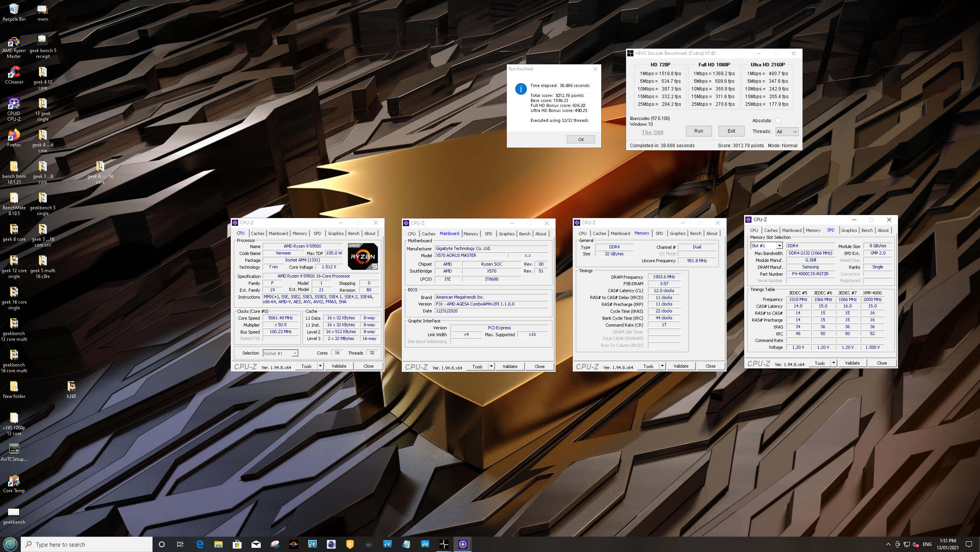The image size is (980, 552).
Task: Switch to Caches tab in CPU window
Action: (x=257, y=233)
